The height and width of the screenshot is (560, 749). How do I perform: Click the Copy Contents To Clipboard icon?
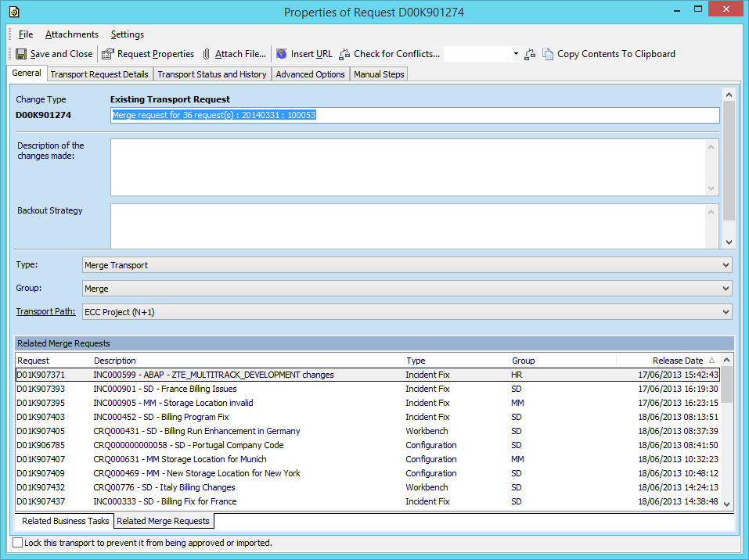[x=549, y=54]
